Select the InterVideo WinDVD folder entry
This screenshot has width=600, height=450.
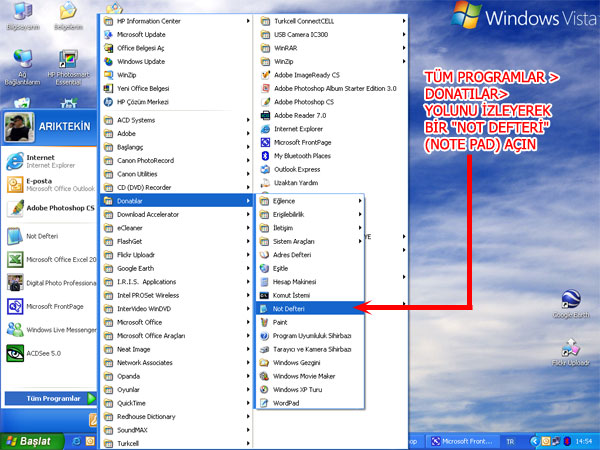pyautogui.click(x=176, y=308)
